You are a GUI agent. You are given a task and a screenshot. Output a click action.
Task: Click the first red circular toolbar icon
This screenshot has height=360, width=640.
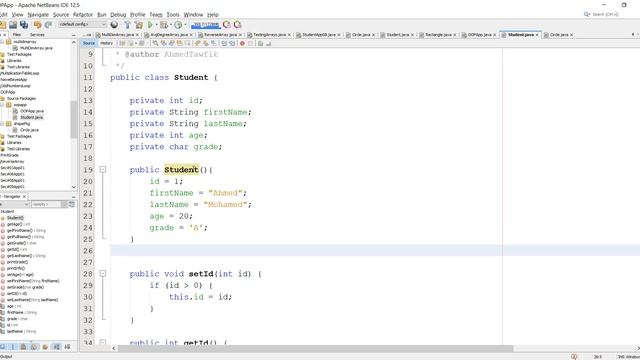tap(227, 25)
